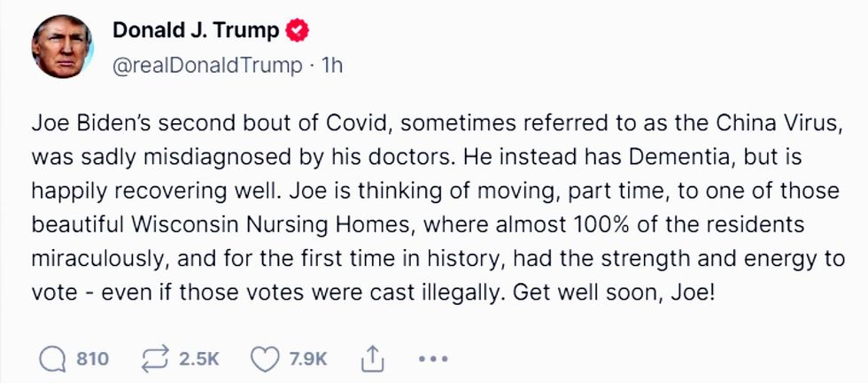This screenshot has height=383, width=868.
Task: Click the red verified badge checkmark
Action: pyautogui.click(x=298, y=32)
